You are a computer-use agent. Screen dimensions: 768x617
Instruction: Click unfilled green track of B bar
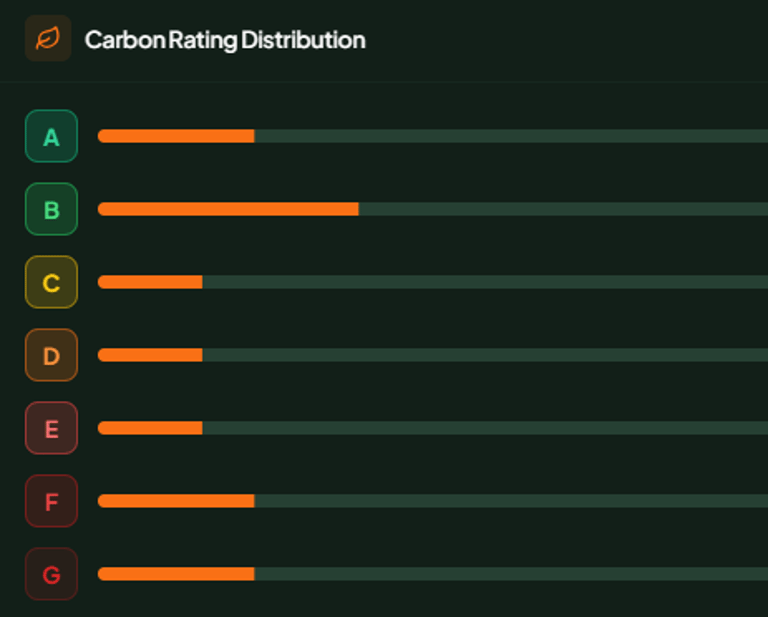[563, 209]
